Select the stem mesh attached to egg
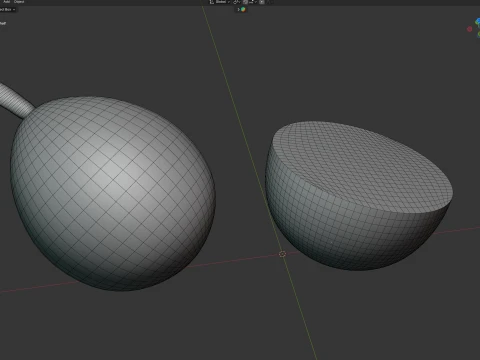The width and height of the screenshot is (480, 360). (x=15, y=100)
